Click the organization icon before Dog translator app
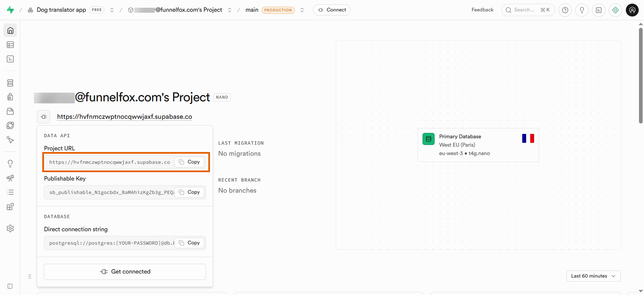This screenshot has height=295, width=644. [x=31, y=10]
